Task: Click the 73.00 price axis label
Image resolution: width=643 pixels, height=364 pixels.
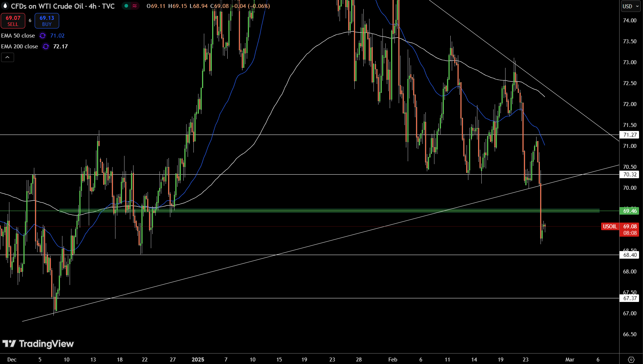Action: click(630, 62)
